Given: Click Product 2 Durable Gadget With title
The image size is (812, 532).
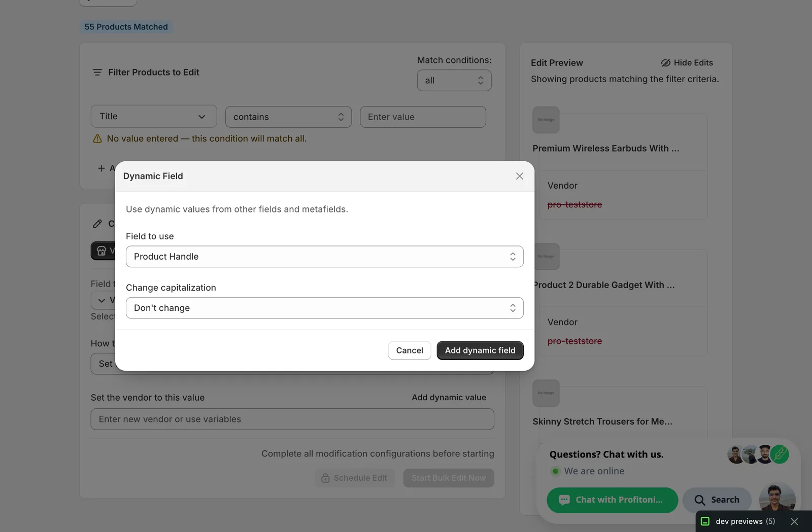Looking at the screenshot, I should tap(603, 285).
